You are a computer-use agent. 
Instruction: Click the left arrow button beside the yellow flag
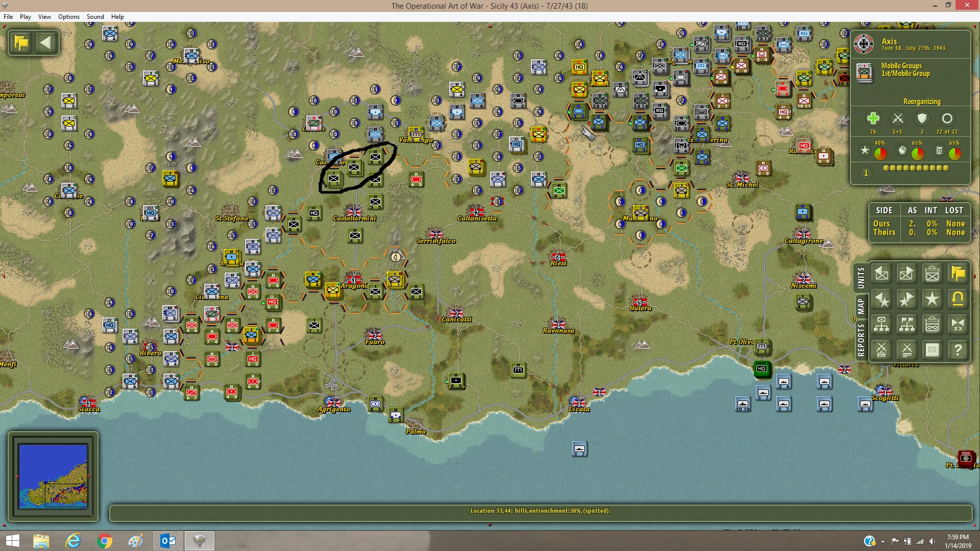click(46, 42)
